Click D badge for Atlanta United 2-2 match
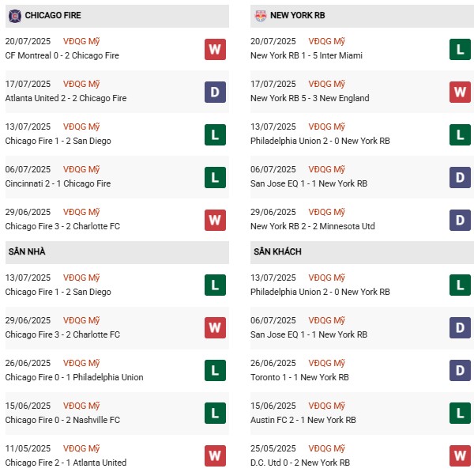 [215, 93]
